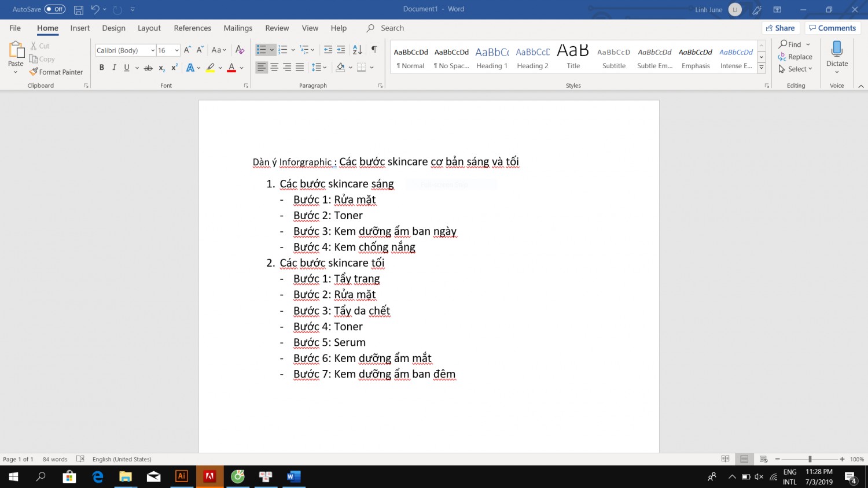868x488 pixels.
Task: Click the Share button
Action: [x=780, y=28]
